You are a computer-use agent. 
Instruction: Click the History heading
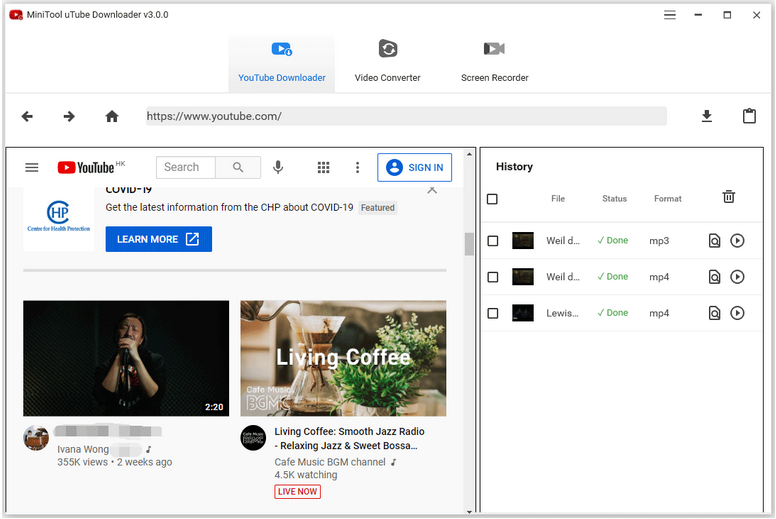[x=514, y=167]
